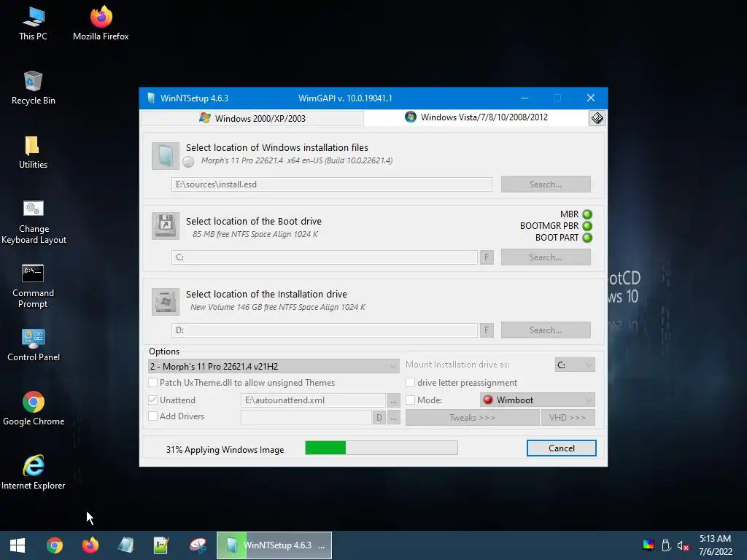Open Change Keyboard Layout shortcut
747x560 pixels.
click(x=34, y=222)
